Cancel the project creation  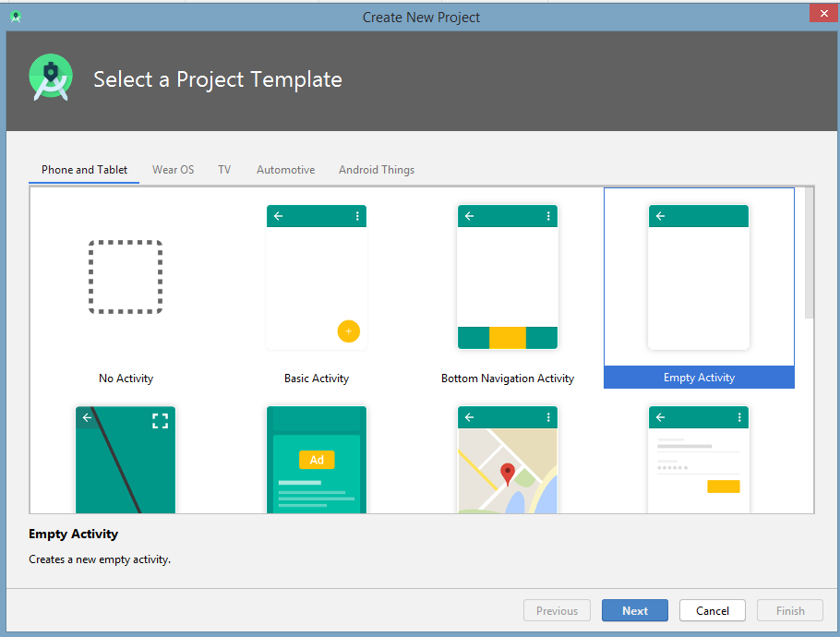tap(712, 610)
